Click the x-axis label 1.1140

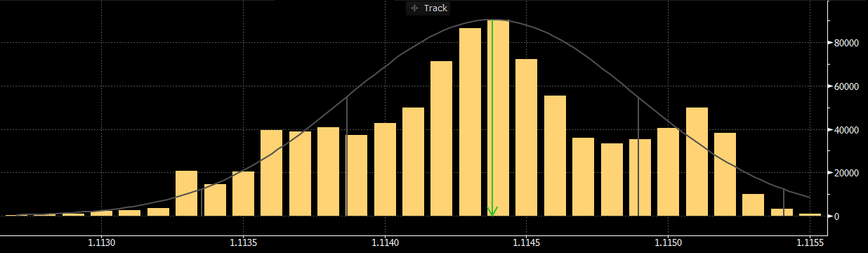[384, 243]
